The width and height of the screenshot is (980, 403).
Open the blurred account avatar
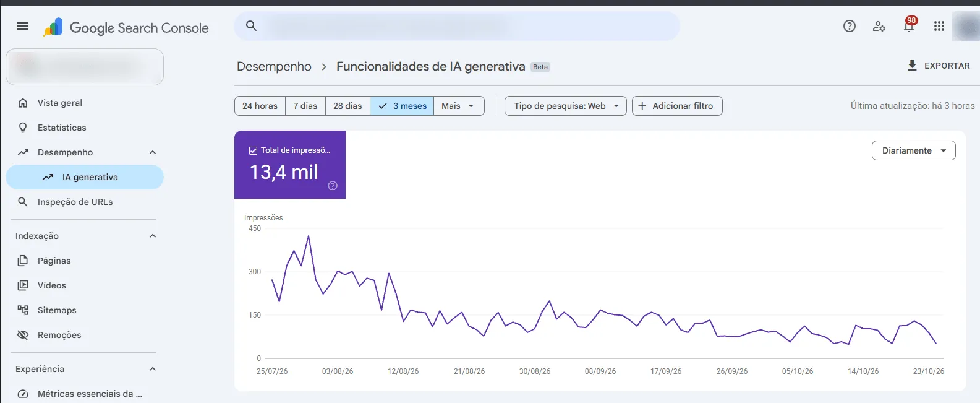click(966, 26)
